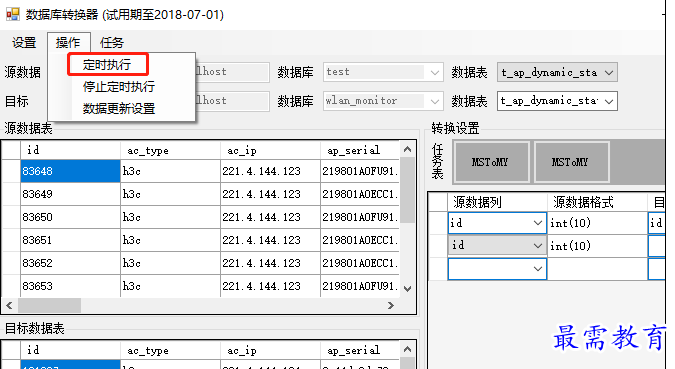The height and width of the screenshot is (369, 675).
Task: Choose 停止定时执行 from the menu
Action: click(119, 87)
